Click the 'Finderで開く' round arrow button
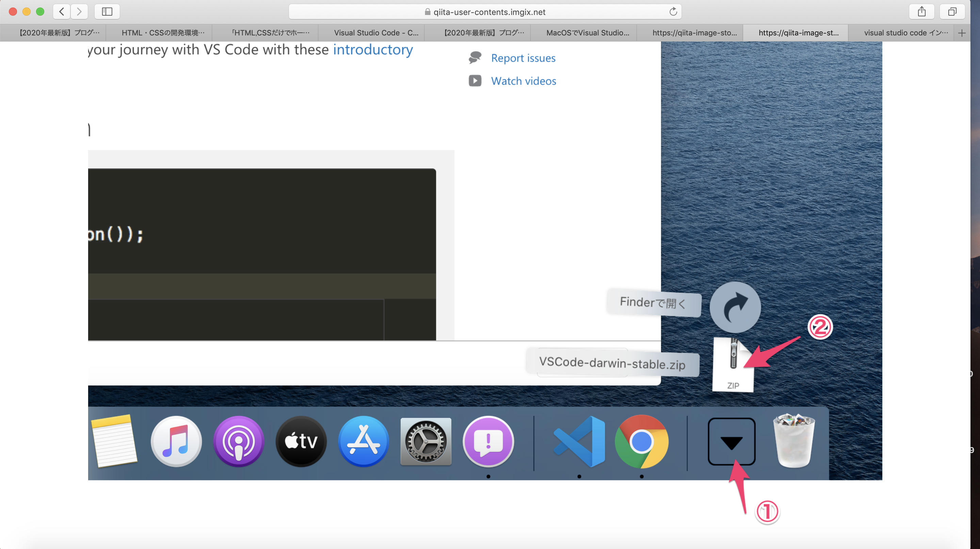This screenshot has height=549, width=980. pyautogui.click(x=735, y=307)
